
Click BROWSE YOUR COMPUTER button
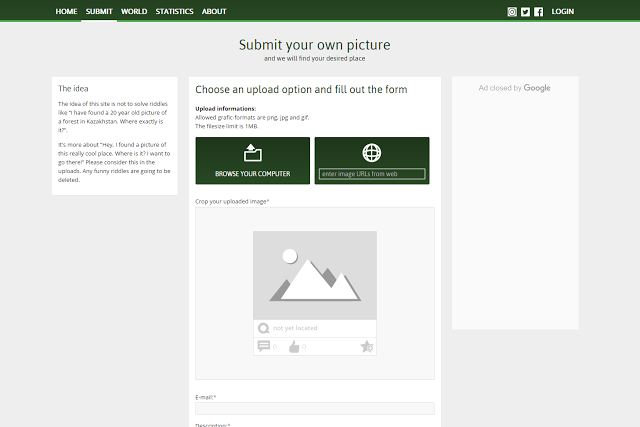click(253, 160)
